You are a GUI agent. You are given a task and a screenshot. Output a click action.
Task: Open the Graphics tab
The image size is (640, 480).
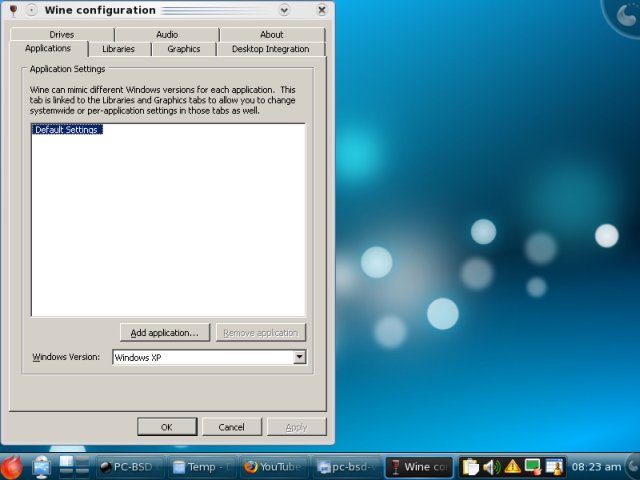pos(183,49)
